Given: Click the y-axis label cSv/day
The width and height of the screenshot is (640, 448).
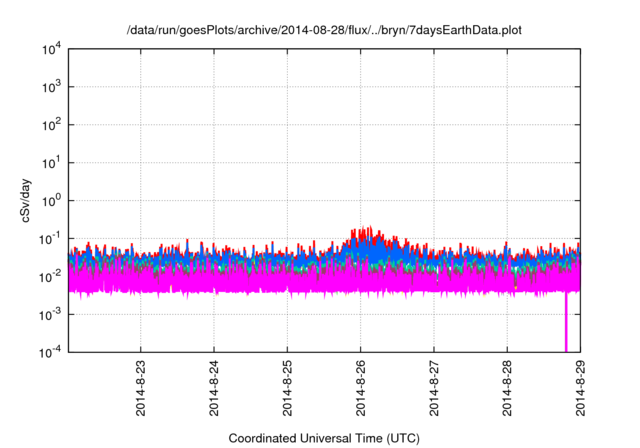Looking at the screenshot, I should click(x=25, y=200).
